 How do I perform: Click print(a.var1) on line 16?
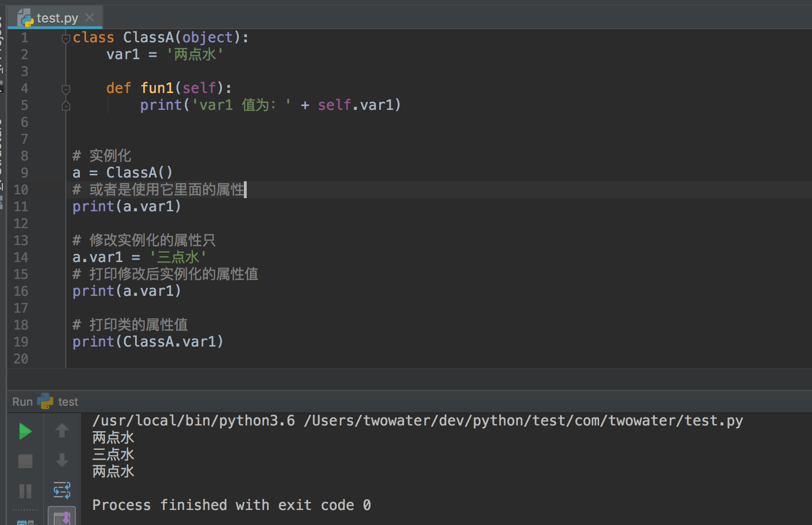[x=127, y=291]
